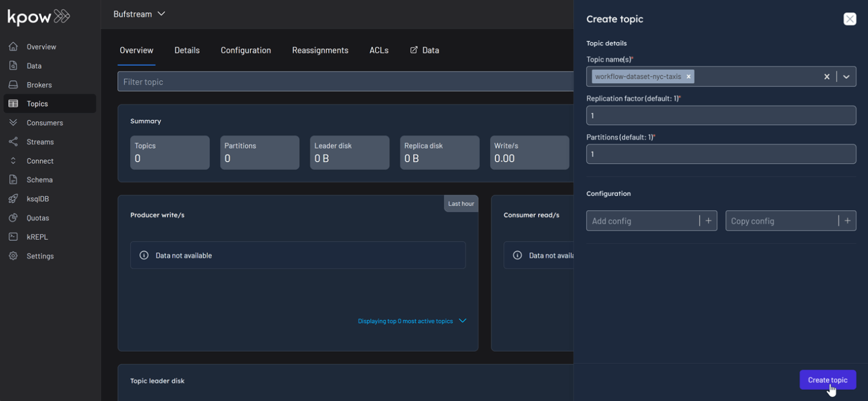Image resolution: width=868 pixels, height=401 pixels.
Task: Focus the Filter topic search box
Action: (345, 82)
